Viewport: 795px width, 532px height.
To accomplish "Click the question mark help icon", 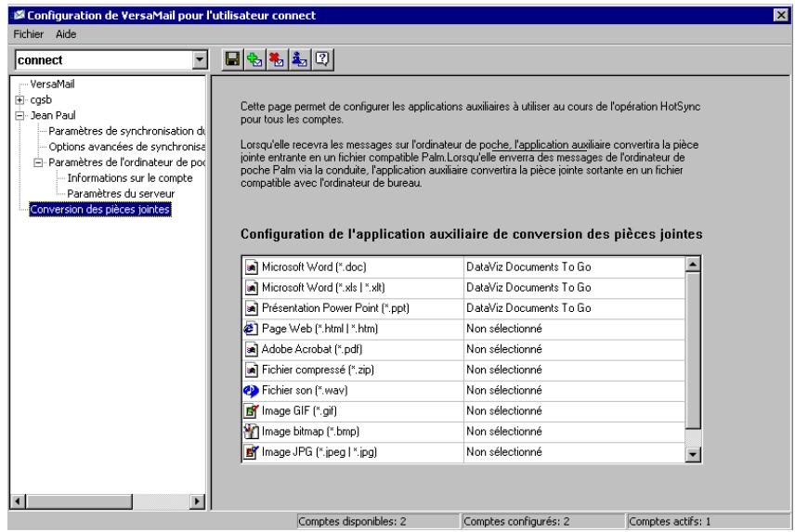I will 322,59.
